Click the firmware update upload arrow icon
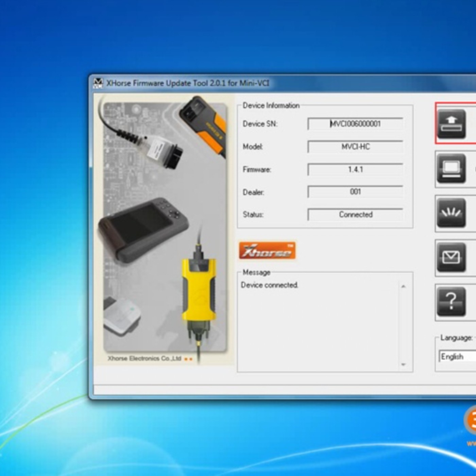This screenshot has height=476, width=476. [451, 124]
